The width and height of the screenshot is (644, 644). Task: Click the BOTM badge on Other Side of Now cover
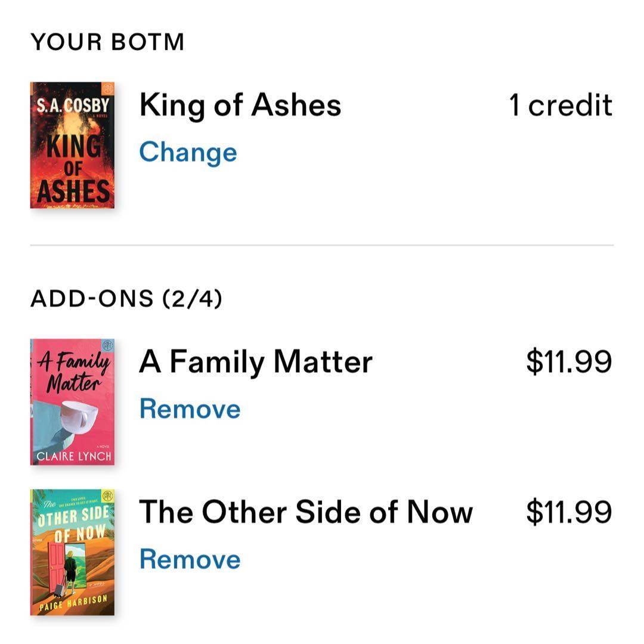tap(107, 497)
